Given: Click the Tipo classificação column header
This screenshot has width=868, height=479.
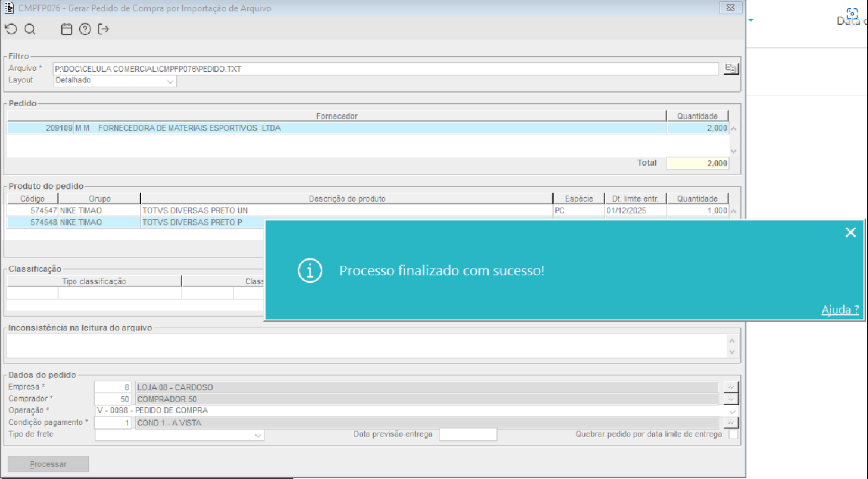Looking at the screenshot, I should pyautogui.click(x=94, y=281).
